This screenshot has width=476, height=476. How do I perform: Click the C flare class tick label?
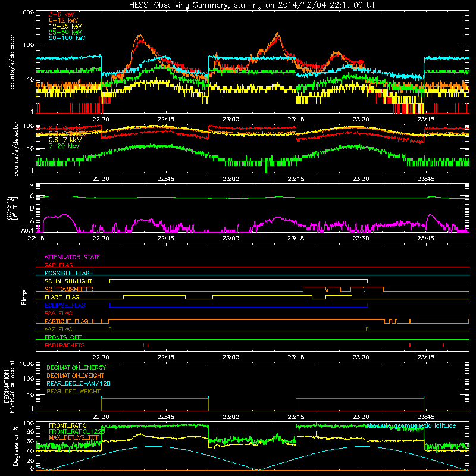point(32,196)
